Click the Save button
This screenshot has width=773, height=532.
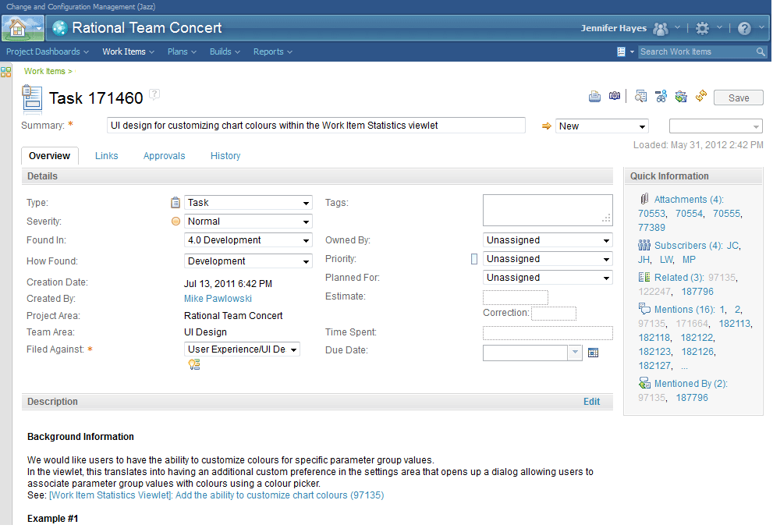738,98
